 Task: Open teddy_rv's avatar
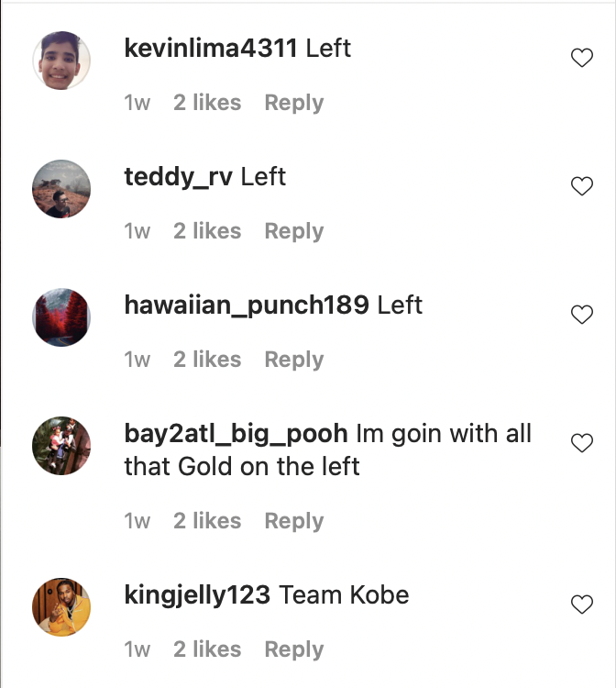coord(61,189)
